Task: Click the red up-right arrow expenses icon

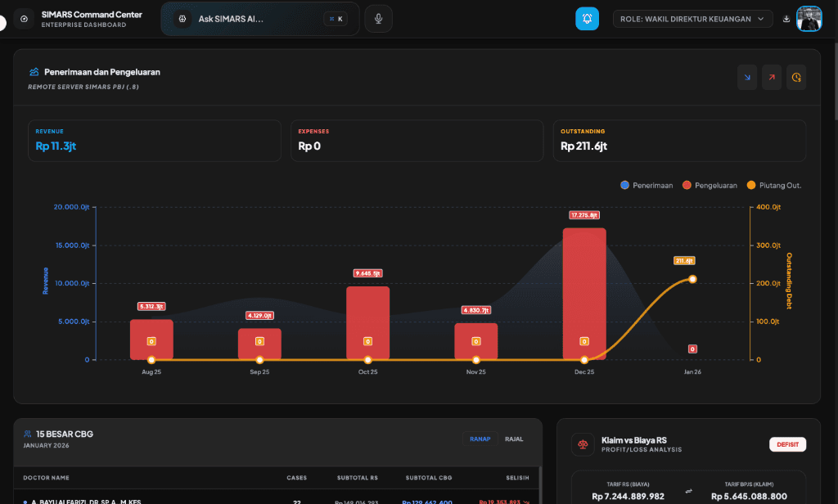Action: point(771,78)
